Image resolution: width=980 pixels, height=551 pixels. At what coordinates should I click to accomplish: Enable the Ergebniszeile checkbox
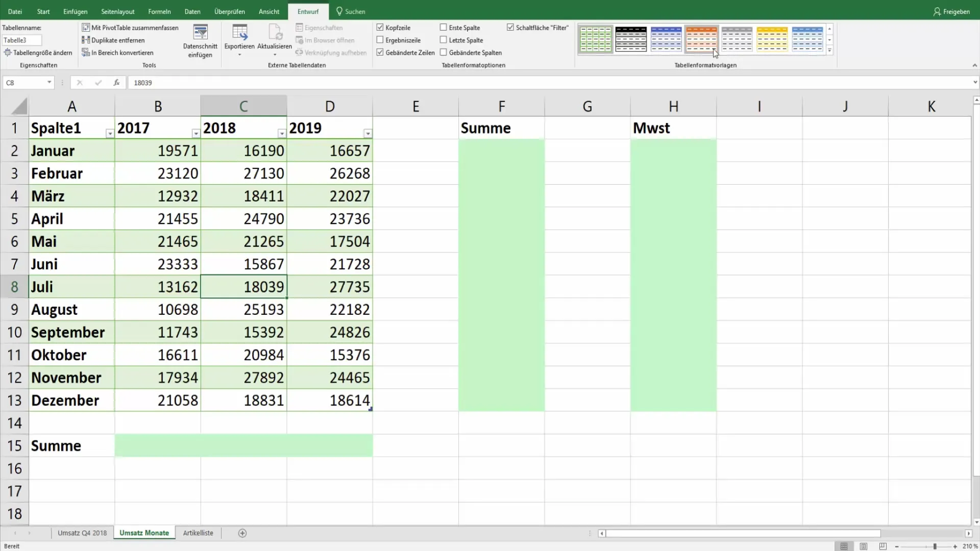tap(380, 40)
